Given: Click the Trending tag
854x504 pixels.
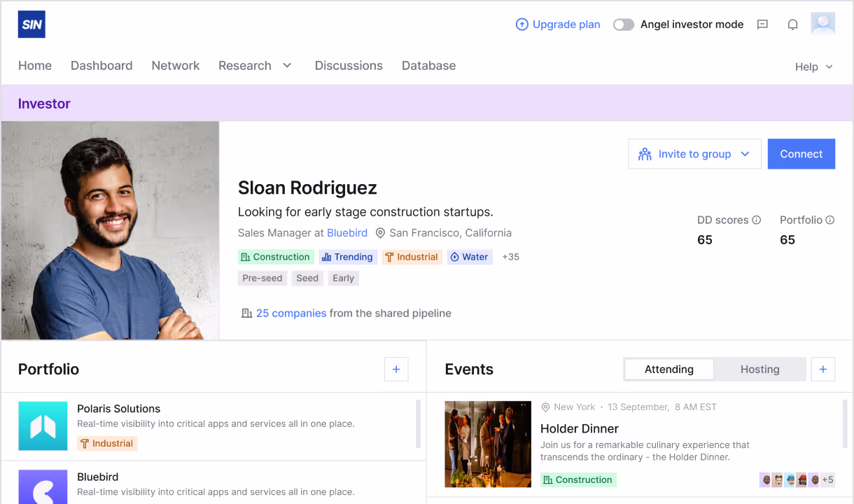Looking at the screenshot, I should [x=348, y=257].
